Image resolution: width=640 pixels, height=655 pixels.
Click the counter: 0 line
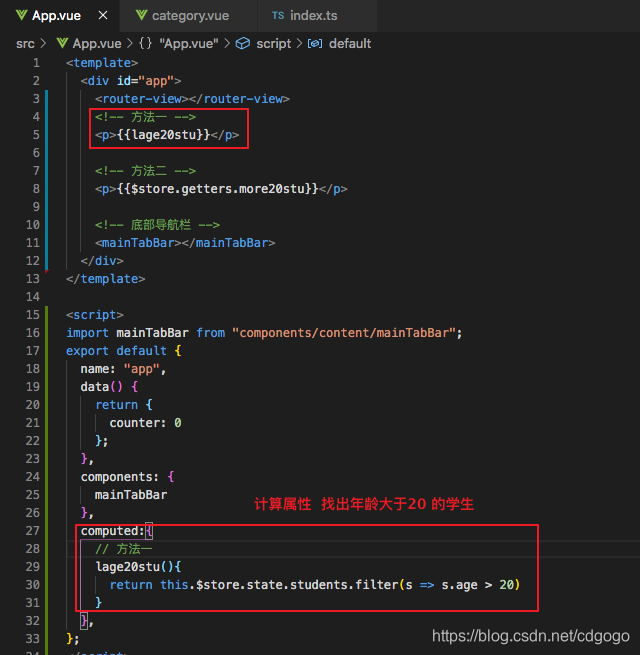tap(145, 423)
